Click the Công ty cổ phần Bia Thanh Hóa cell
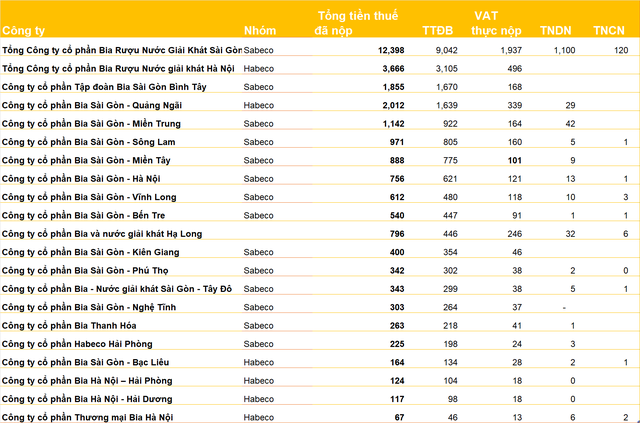Screen dimensions: 640x423 click(x=69, y=326)
